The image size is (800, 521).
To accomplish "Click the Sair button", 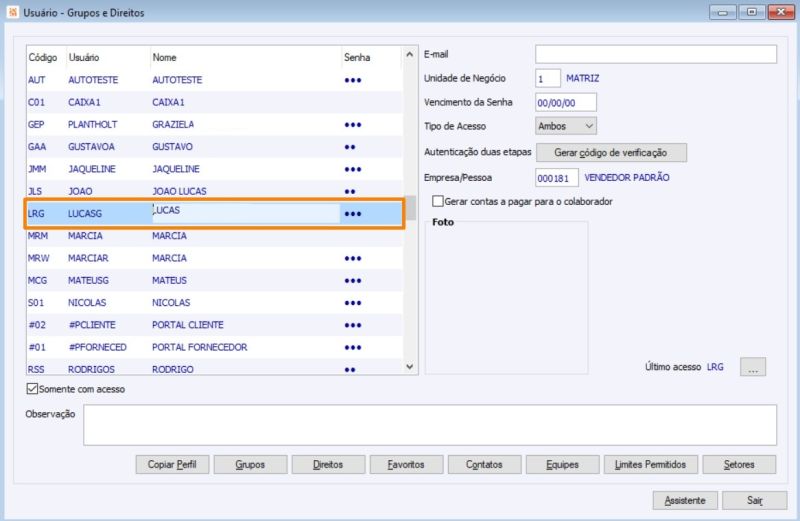I will click(755, 500).
